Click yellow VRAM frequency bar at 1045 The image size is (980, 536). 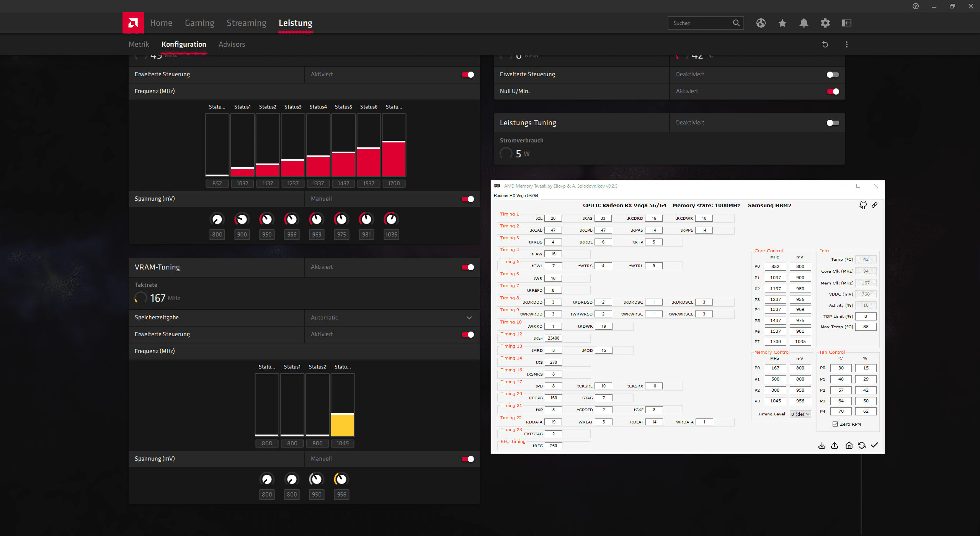343,405
